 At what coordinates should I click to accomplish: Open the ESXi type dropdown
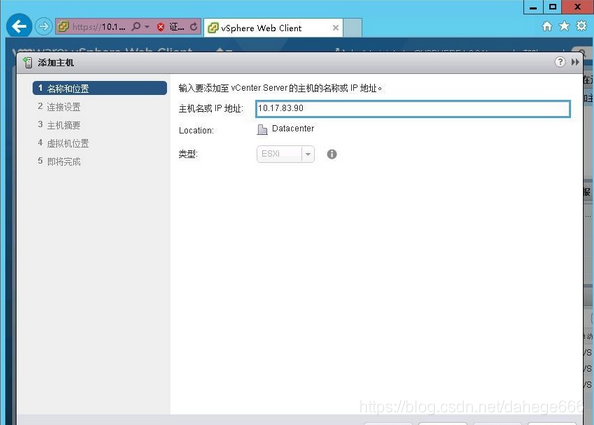(286, 154)
